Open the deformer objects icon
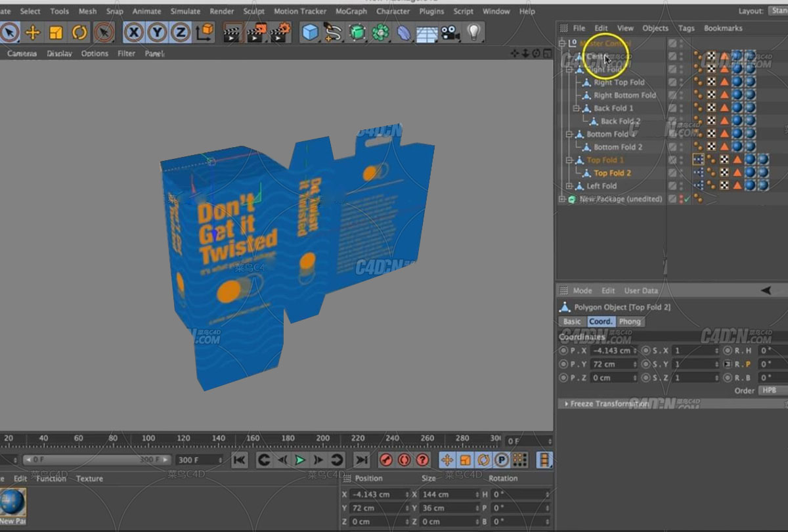The image size is (788, 532). click(x=404, y=32)
